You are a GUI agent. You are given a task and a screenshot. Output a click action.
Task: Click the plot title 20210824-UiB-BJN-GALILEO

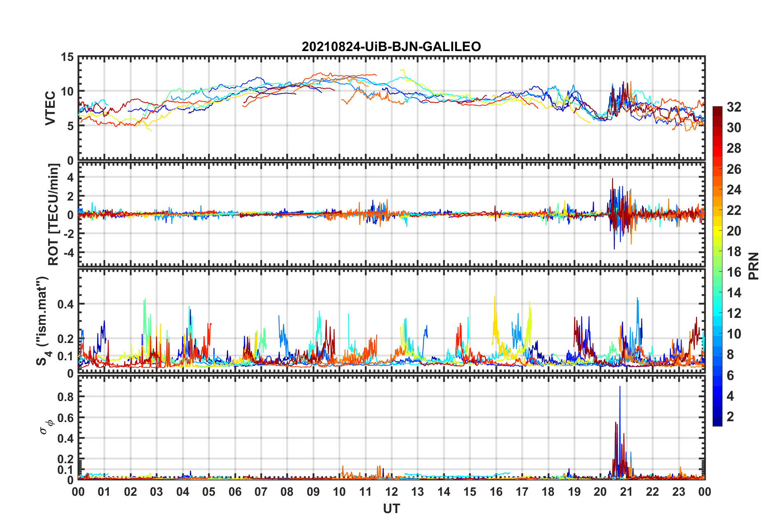click(391, 47)
